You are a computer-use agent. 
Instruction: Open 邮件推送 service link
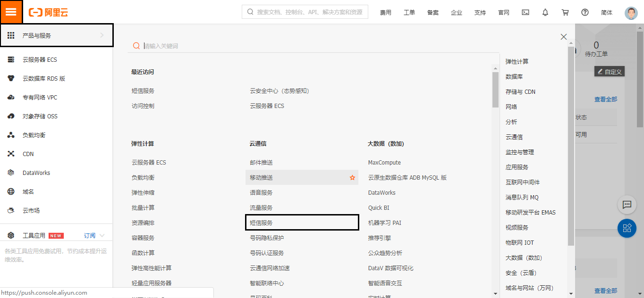[261, 163]
